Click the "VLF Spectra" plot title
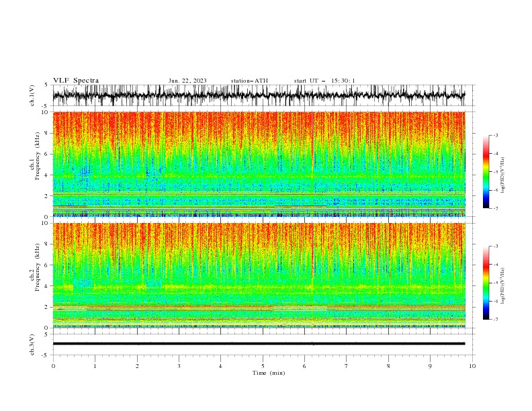This screenshot has width=532, height=411. click(76, 81)
